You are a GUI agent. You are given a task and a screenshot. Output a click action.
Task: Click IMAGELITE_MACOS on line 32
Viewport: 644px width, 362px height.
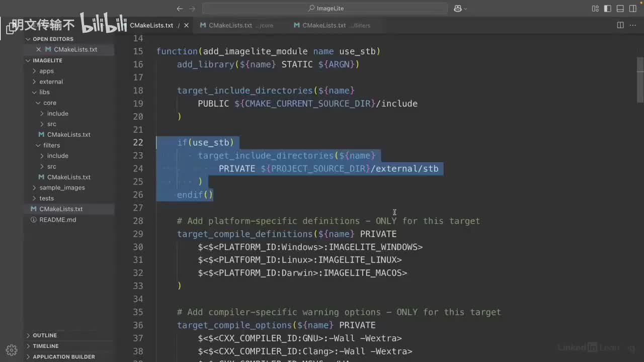363,273
